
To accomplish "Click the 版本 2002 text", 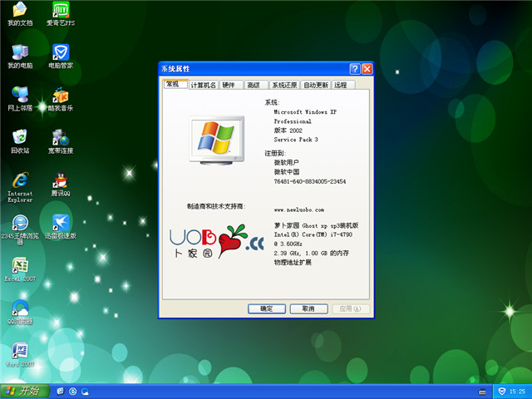I will click(288, 131).
